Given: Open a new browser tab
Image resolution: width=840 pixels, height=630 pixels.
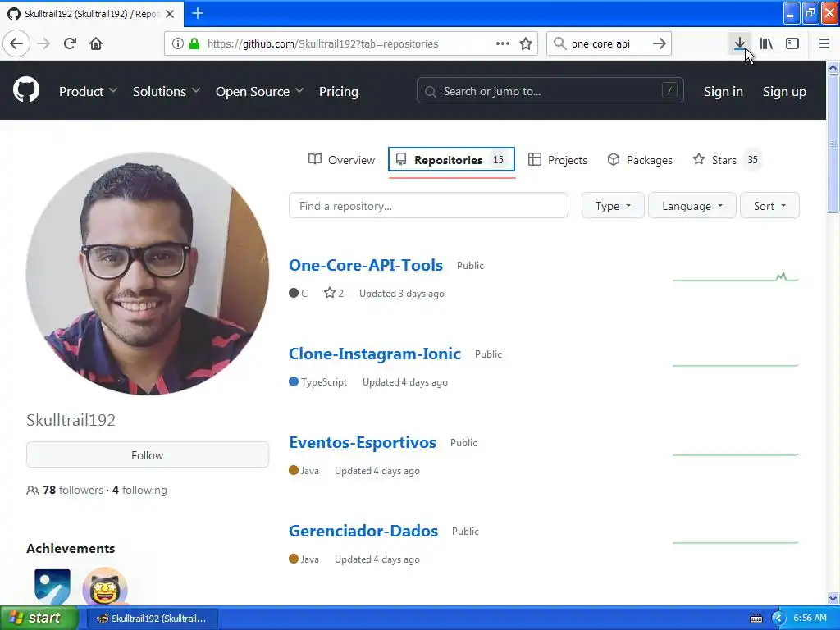Looking at the screenshot, I should click(x=198, y=13).
